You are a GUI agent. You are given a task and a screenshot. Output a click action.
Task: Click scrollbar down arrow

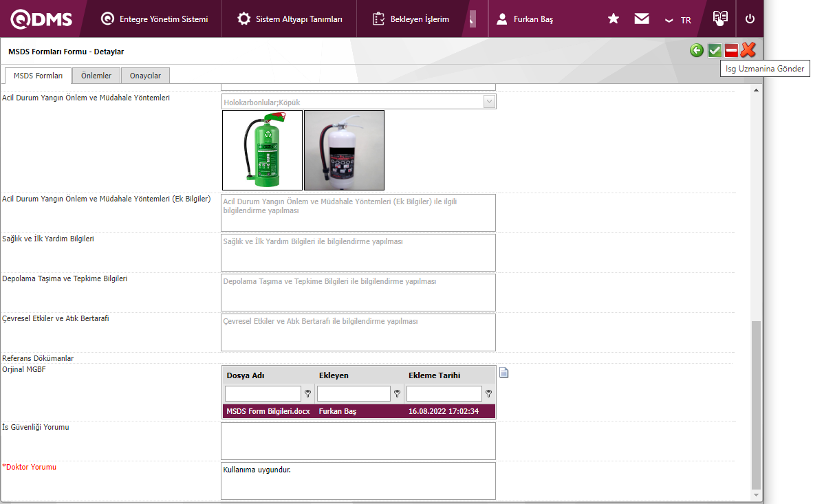pyautogui.click(x=756, y=494)
